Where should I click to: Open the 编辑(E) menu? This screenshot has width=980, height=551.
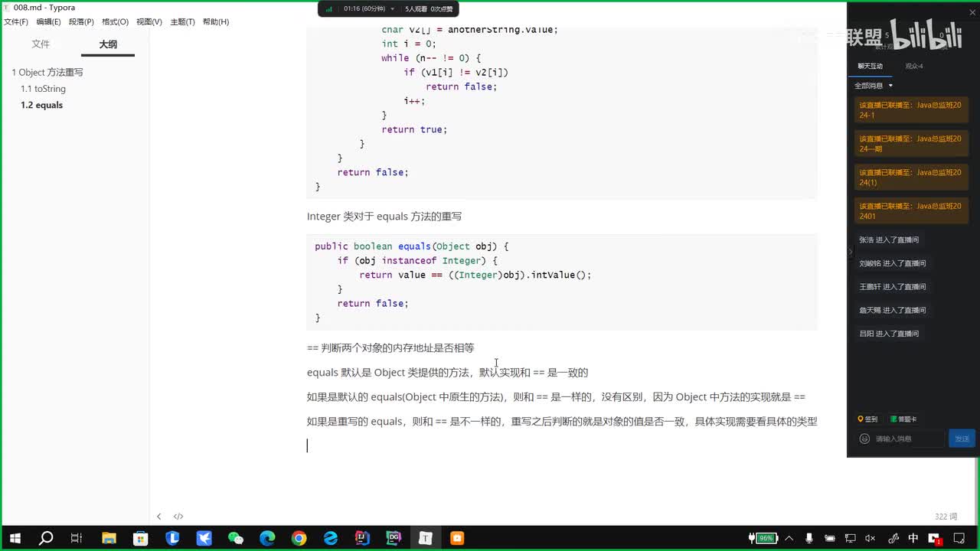[x=48, y=21]
